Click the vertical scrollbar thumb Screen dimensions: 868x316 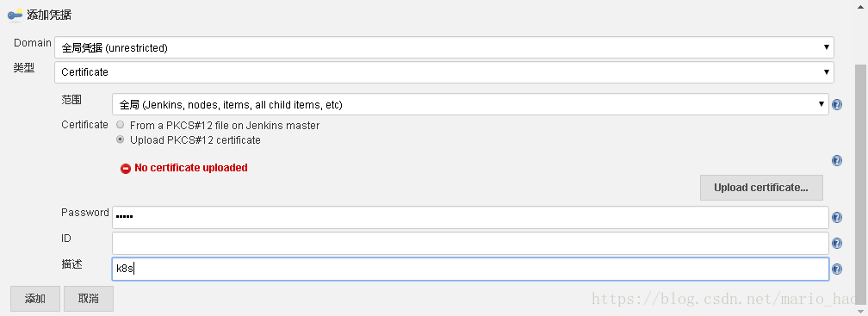861,183
